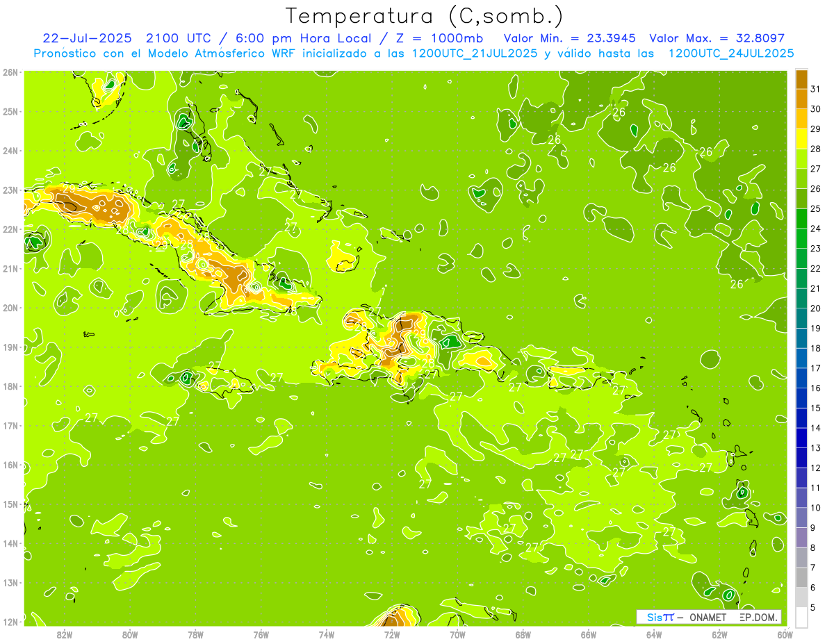Click the 26N latitude label
This screenshot has height=644, width=834.
tap(10, 72)
